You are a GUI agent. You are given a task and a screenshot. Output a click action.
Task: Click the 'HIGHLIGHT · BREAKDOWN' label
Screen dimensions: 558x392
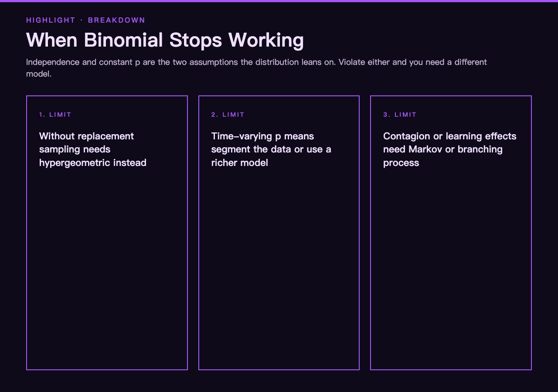click(86, 20)
